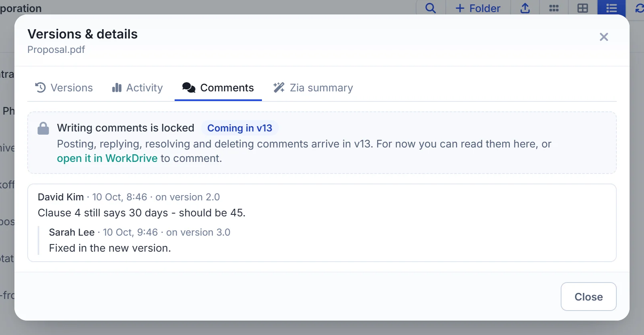This screenshot has height=335, width=644.
Task: Switch to large grid view icon
Action: click(x=583, y=8)
